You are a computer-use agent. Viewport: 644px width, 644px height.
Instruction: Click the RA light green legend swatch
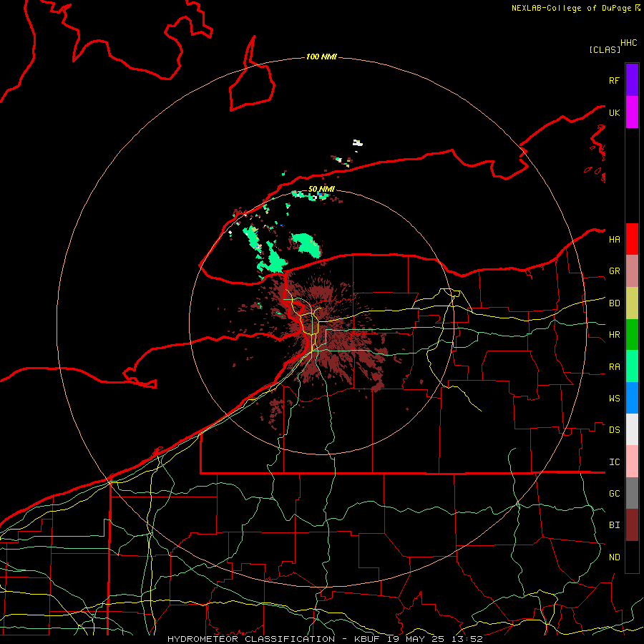(x=632, y=366)
